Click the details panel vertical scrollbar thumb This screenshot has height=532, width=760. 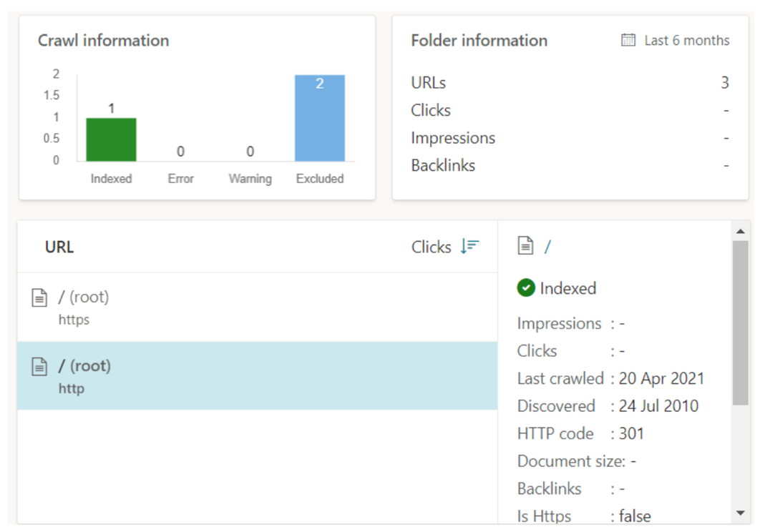740,322
